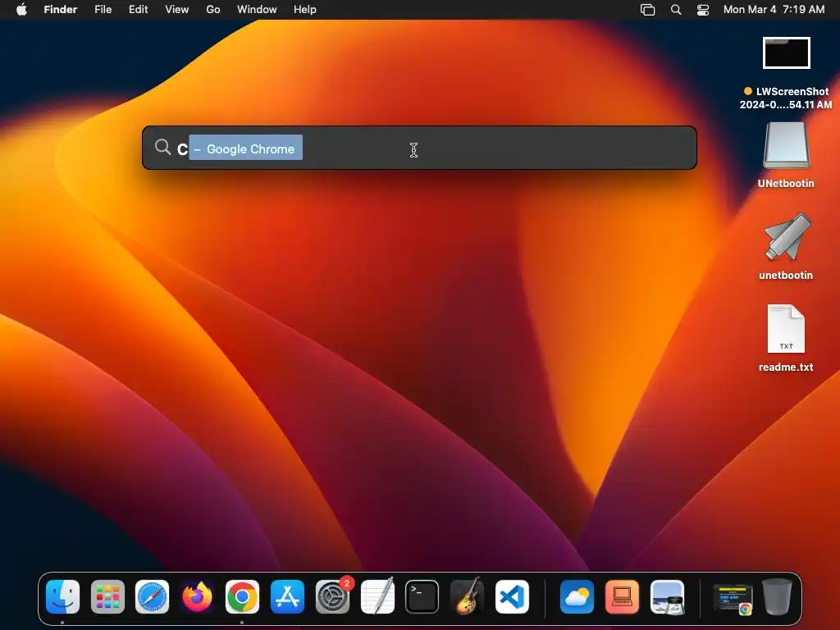Open Google Chrome from the Dock

(242, 597)
